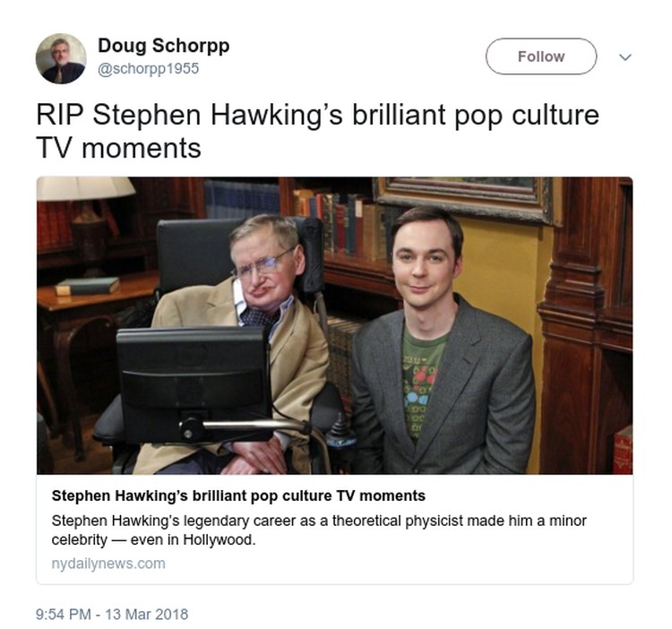Expand the chevron menu beside Follow
The height and width of the screenshot is (629, 672).
coord(625,57)
